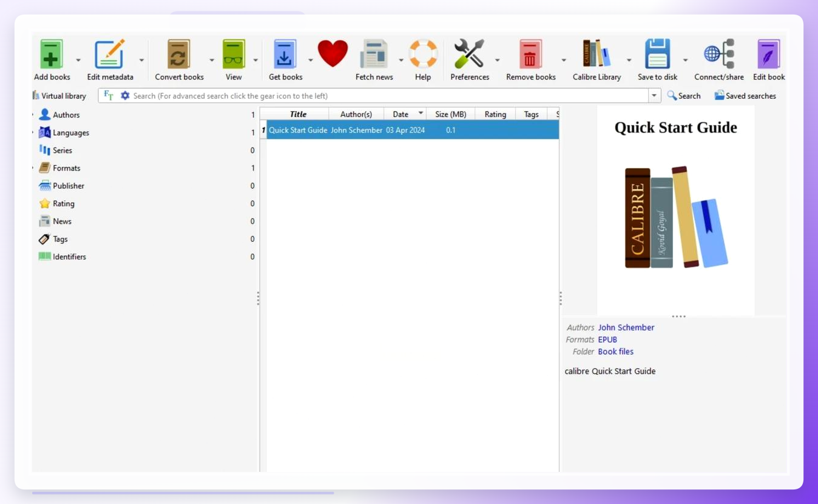The image size is (818, 504).
Task: Click the red heart donate icon
Action: pyautogui.click(x=333, y=53)
